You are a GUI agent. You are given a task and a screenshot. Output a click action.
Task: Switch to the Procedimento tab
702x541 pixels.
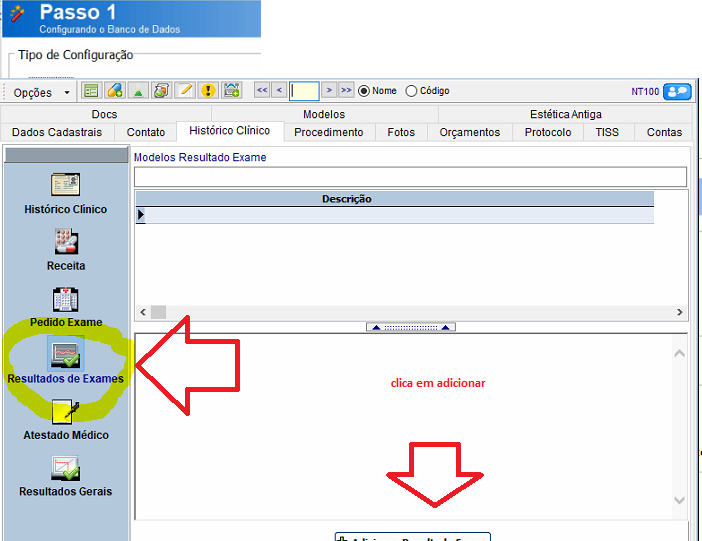[328, 132]
